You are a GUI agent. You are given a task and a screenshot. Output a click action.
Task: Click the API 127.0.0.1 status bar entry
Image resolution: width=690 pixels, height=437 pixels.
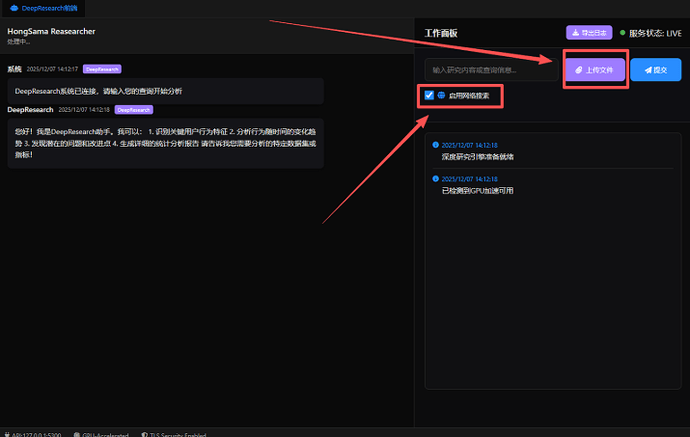click(33, 434)
